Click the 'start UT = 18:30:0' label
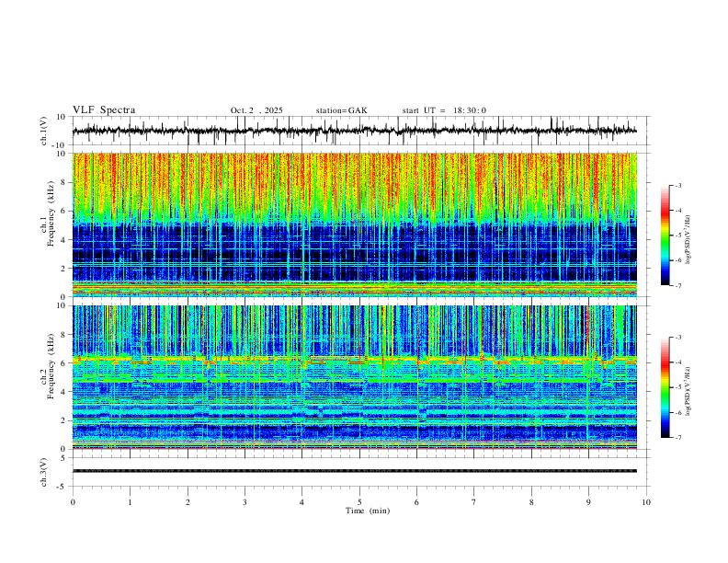The height and width of the screenshot is (563, 728). tap(444, 110)
